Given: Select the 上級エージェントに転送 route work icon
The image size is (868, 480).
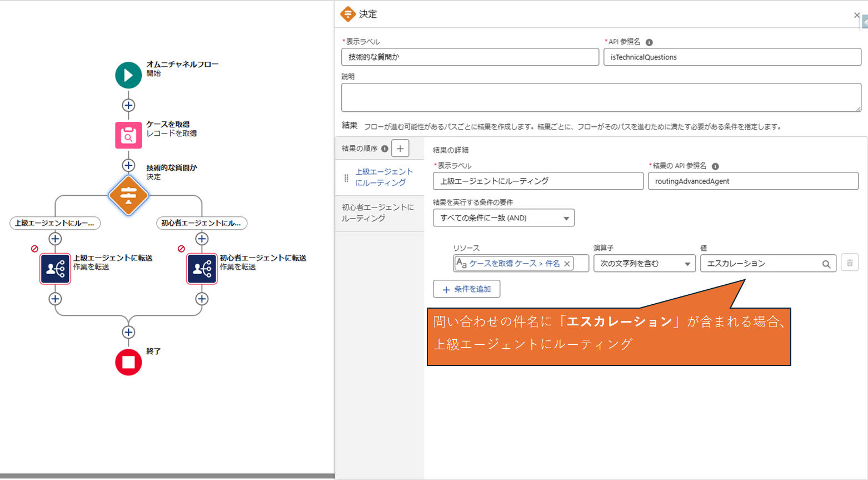Looking at the screenshot, I should (x=55, y=269).
